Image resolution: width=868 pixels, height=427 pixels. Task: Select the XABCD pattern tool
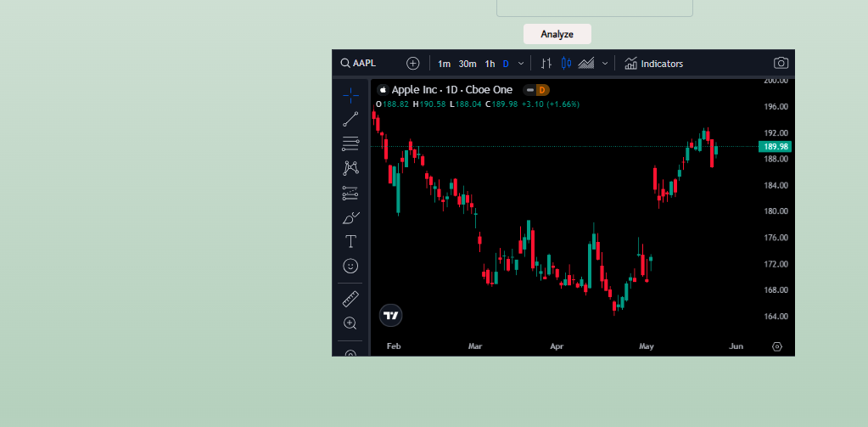(350, 168)
